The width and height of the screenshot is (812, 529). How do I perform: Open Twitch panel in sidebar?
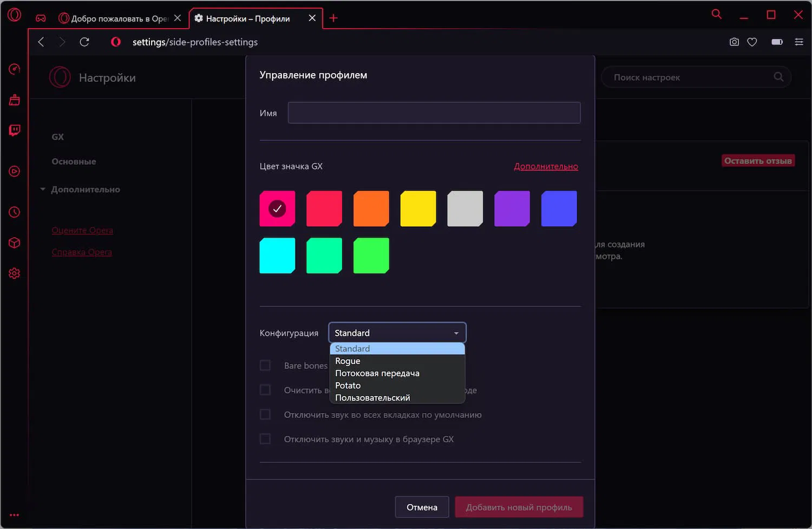(x=15, y=130)
